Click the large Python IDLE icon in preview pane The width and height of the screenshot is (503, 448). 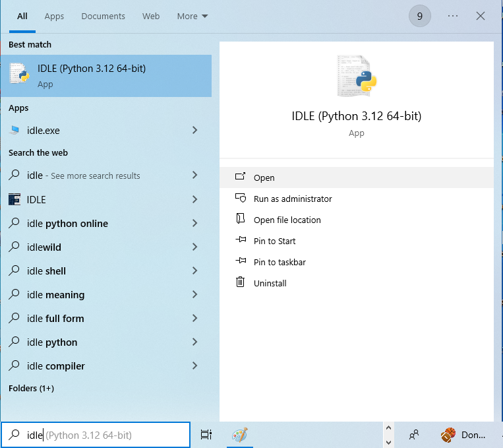(x=357, y=77)
